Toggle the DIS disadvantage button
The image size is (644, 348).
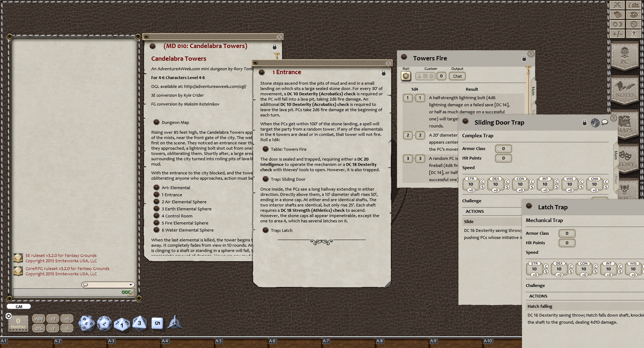[x=38, y=328]
